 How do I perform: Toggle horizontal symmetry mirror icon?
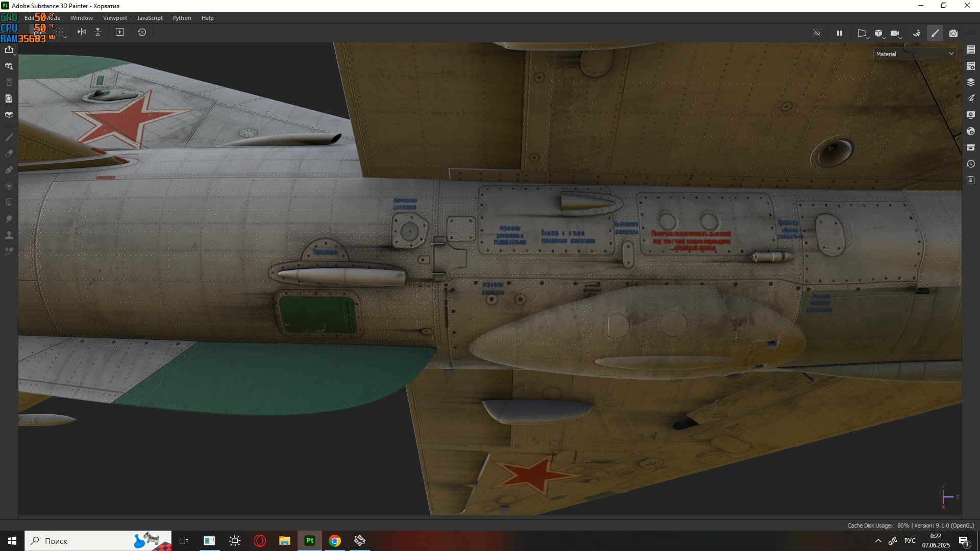[x=82, y=32]
